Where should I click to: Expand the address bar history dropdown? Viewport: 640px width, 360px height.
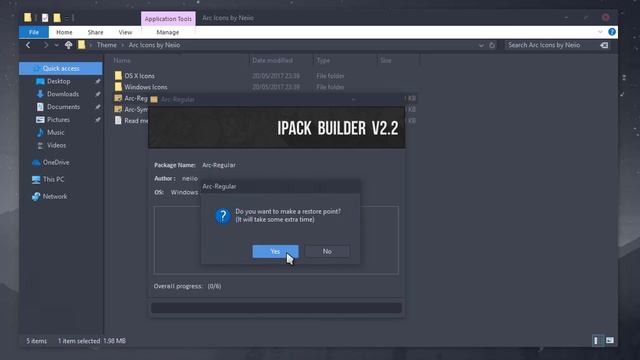[x=481, y=45]
